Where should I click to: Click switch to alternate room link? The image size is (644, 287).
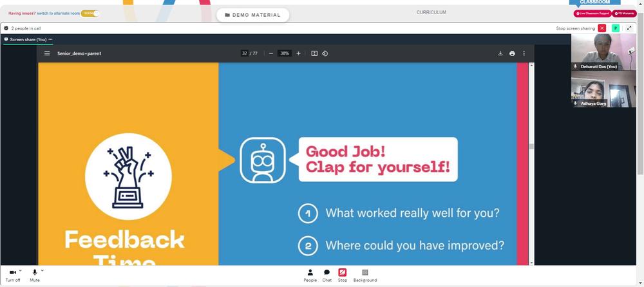pos(59,14)
